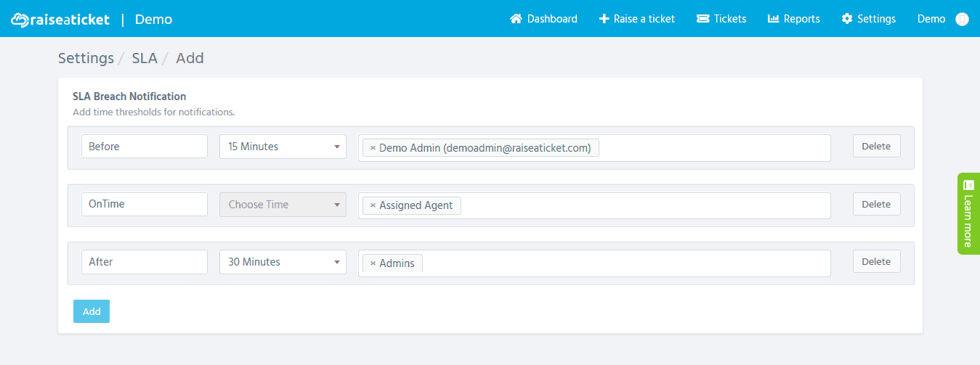
Task: Click the raiseaticket cloud logo
Action: coord(60,20)
